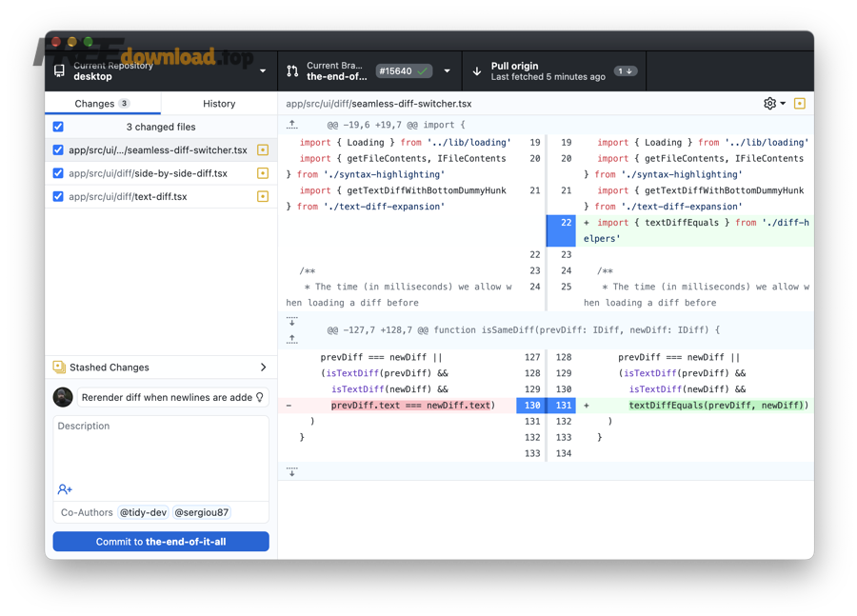
Task: Click the lightbulb icon in summary field
Action: (x=259, y=397)
